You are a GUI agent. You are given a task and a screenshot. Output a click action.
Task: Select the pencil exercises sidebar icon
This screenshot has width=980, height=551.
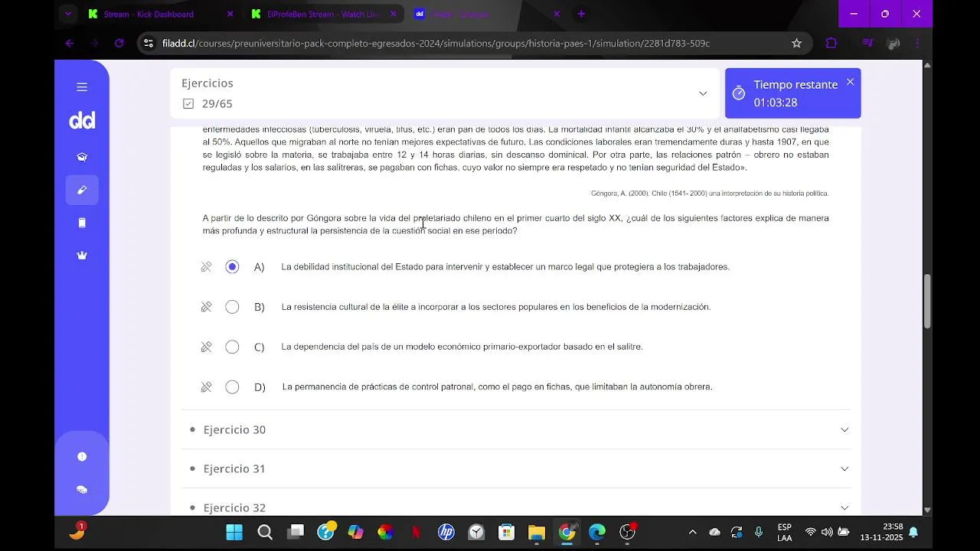(82, 190)
